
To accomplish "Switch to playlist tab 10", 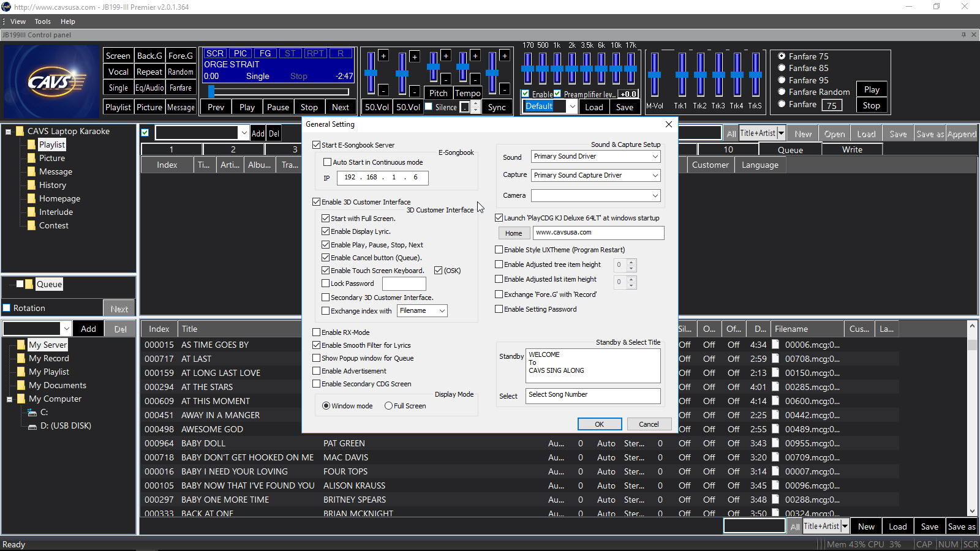I will pos(728,149).
